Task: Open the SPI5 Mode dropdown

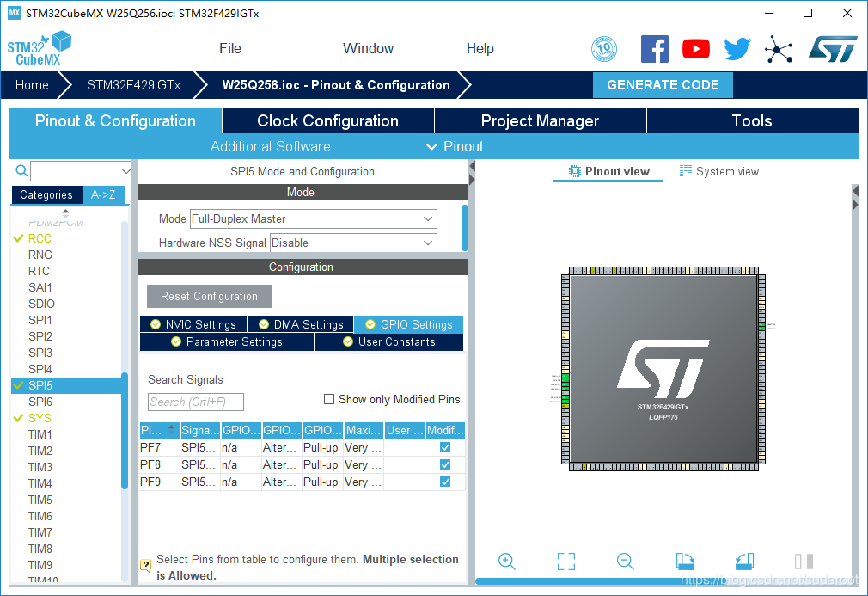Action: tap(428, 218)
